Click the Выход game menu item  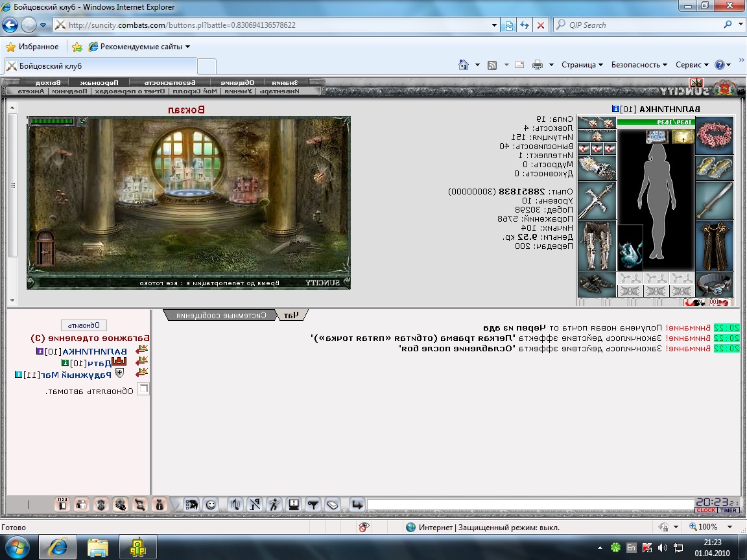(x=47, y=82)
